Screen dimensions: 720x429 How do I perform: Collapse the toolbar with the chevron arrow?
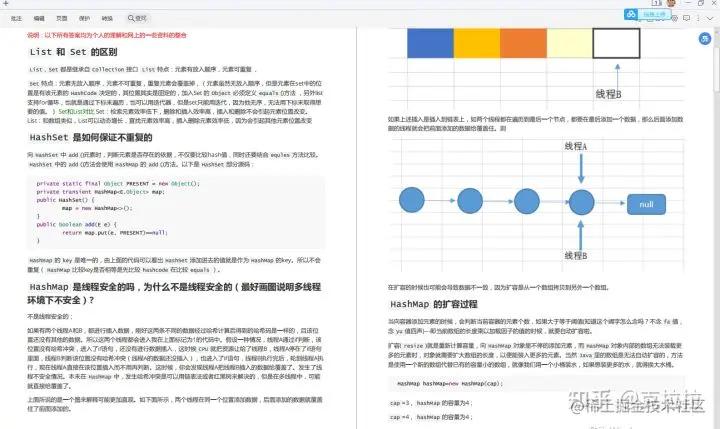[710, 18]
